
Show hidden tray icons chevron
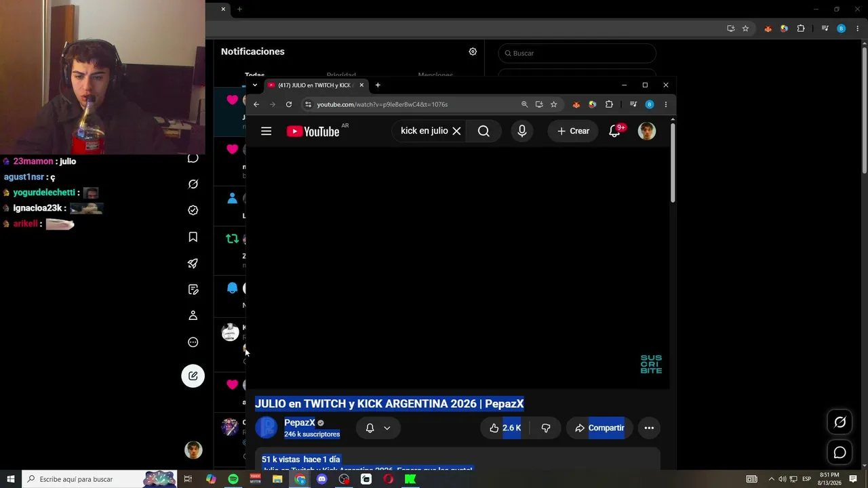(x=771, y=479)
